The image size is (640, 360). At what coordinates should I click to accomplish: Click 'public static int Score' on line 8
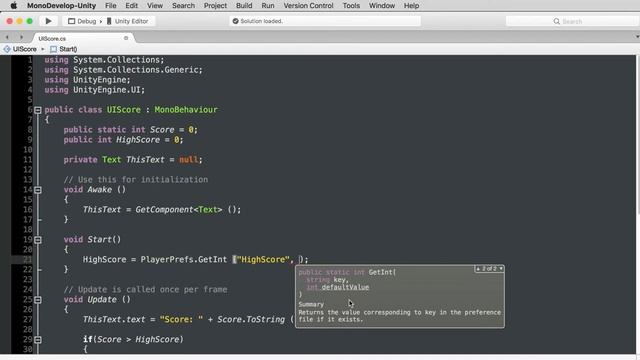point(119,130)
